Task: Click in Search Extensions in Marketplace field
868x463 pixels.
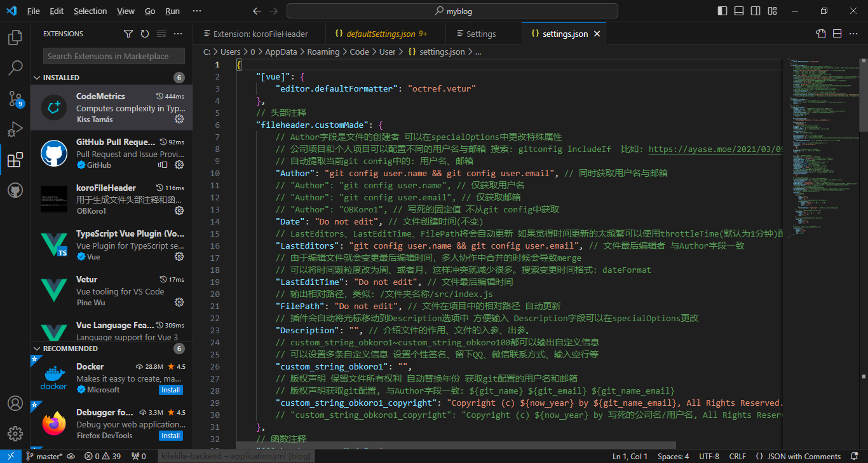Action: coord(115,56)
